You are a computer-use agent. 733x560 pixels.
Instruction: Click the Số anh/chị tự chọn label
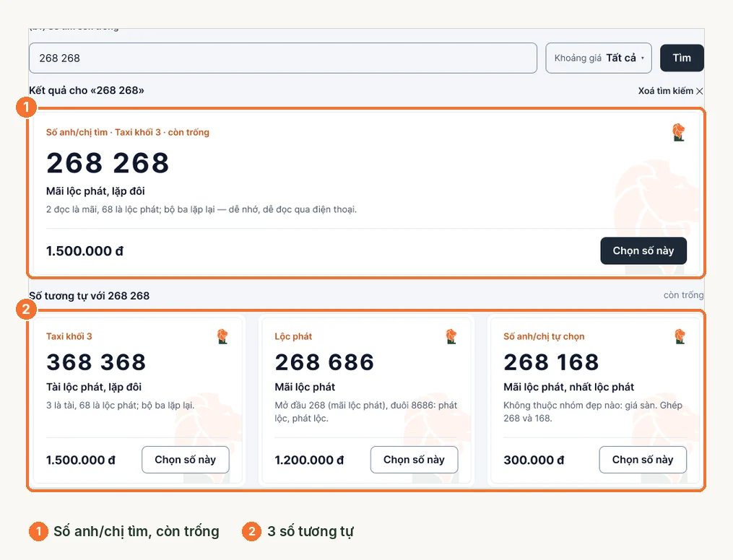544,336
